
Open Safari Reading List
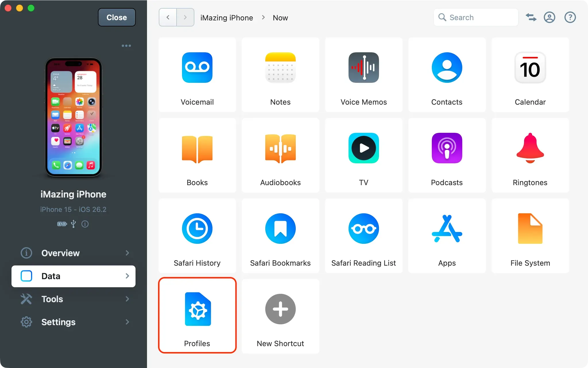[x=363, y=236]
